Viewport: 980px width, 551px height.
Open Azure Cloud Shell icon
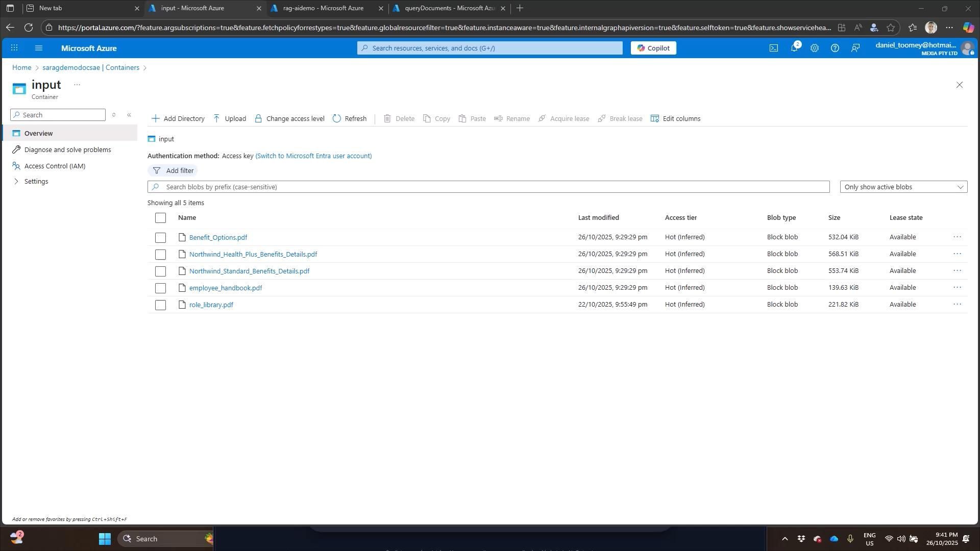point(774,48)
